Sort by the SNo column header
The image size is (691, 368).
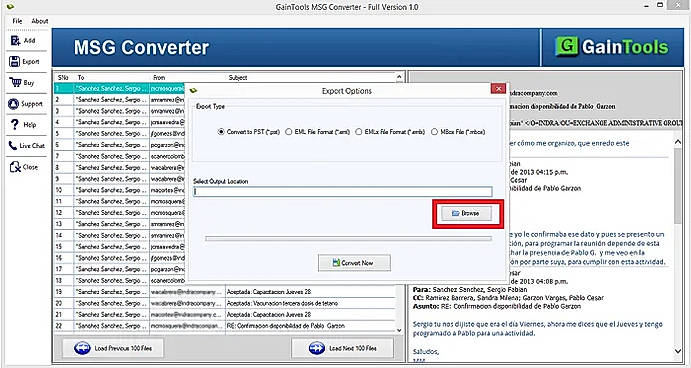click(x=63, y=78)
